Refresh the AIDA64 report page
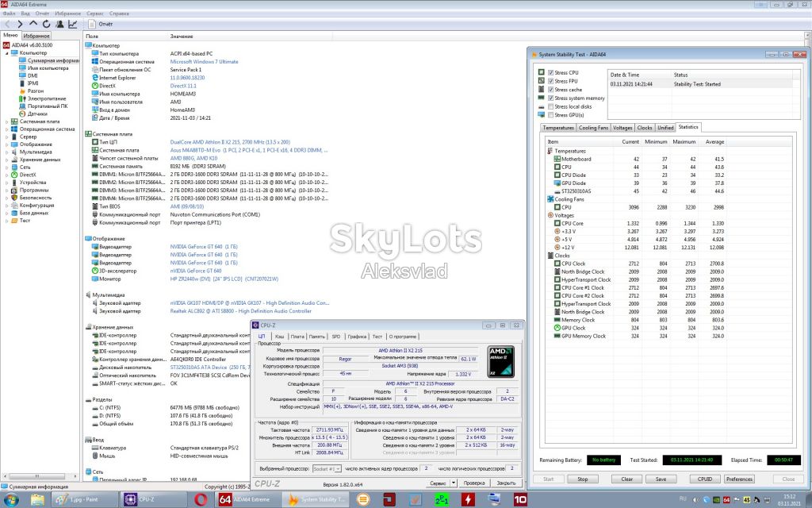This screenshot has height=508, width=812. coord(46,24)
